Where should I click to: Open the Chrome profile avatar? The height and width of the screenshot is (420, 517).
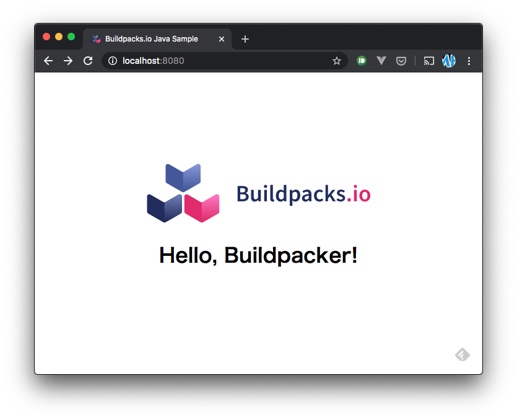449,61
